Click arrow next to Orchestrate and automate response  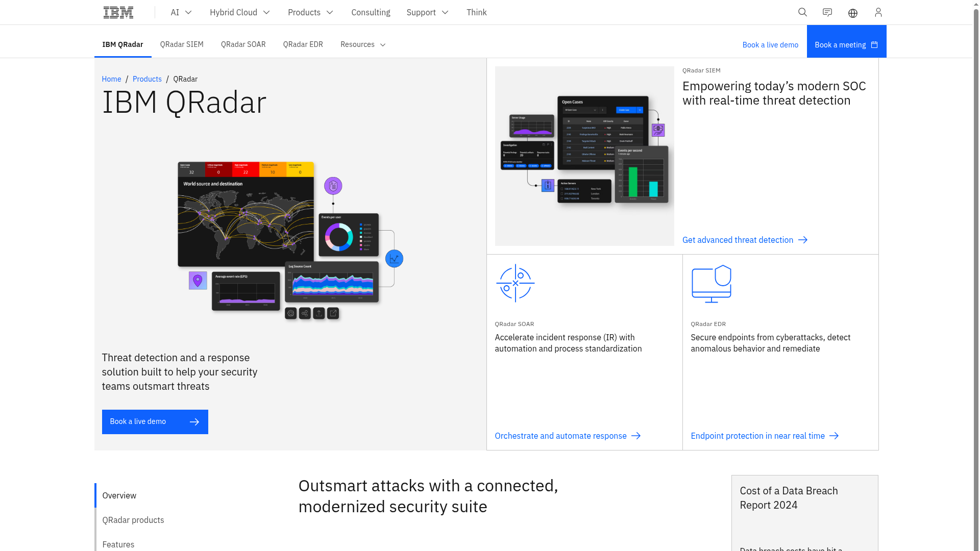tap(636, 436)
